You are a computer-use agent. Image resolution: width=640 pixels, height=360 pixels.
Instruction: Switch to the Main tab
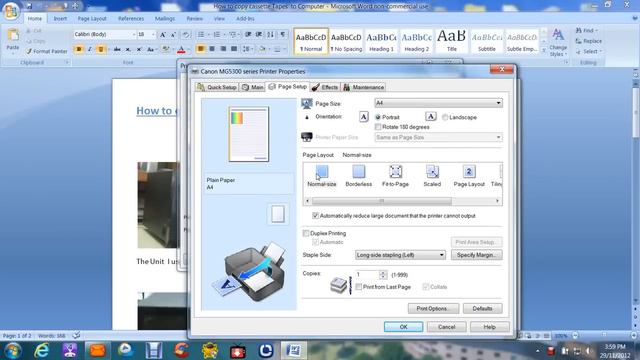coord(253,87)
